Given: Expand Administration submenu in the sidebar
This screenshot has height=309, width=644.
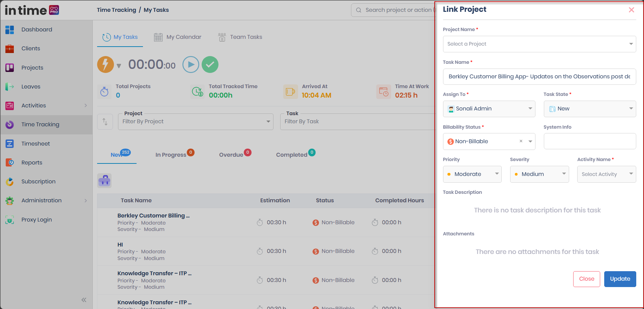Looking at the screenshot, I should (86, 201).
